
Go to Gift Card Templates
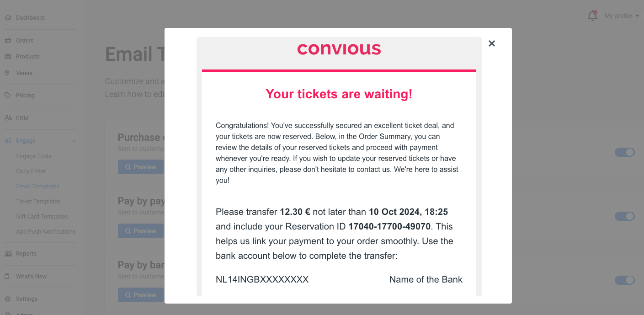[42, 217]
